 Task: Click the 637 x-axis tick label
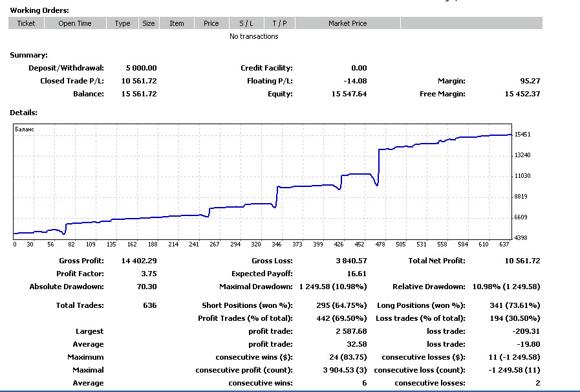point(504,245)
